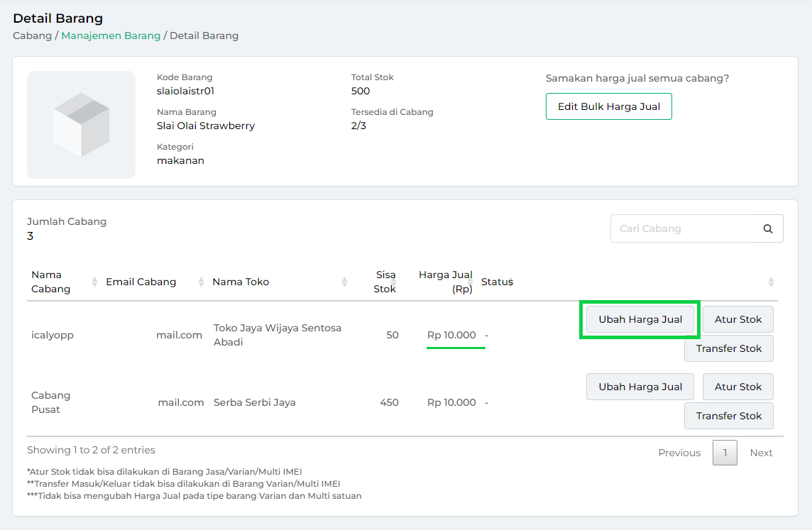Click the Cabang breadcrumb text
Viewport: 812px width, 530px height.
point(32,35)
